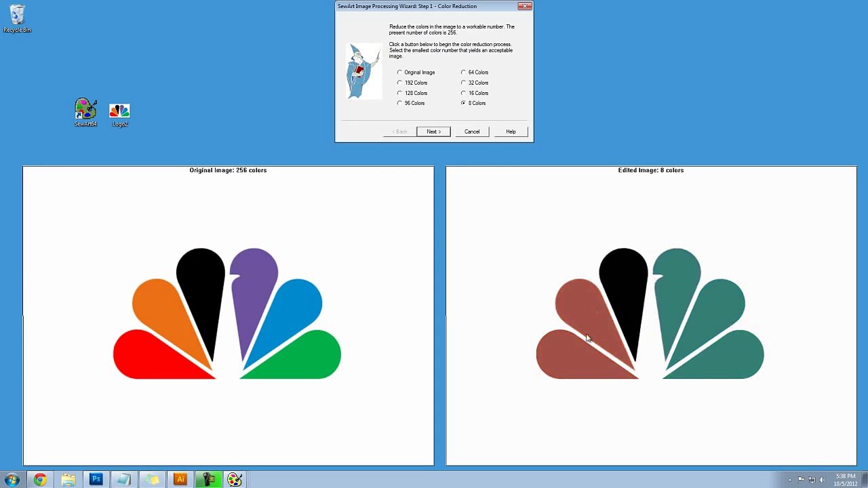
Task: Open the network status tray icon
Action: click(812, 480)
